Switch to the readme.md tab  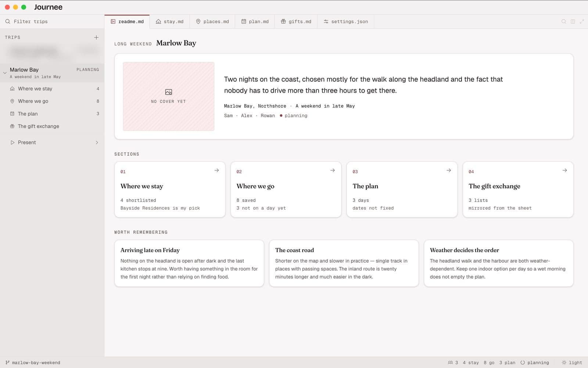click(127, 21)
